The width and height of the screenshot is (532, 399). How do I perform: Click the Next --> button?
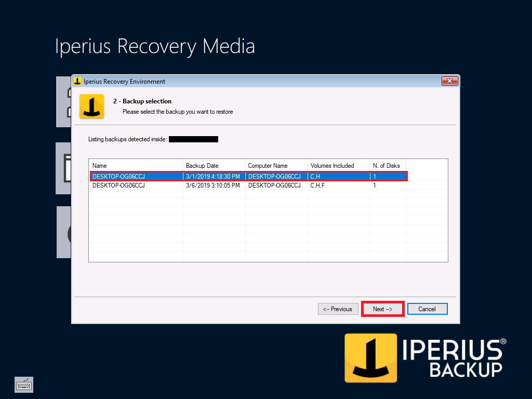pyautogui.click(x=382, y=309)
